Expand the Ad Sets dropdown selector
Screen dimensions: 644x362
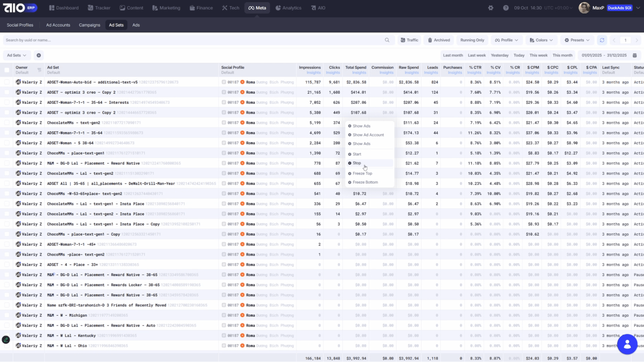tap(17, 55)
